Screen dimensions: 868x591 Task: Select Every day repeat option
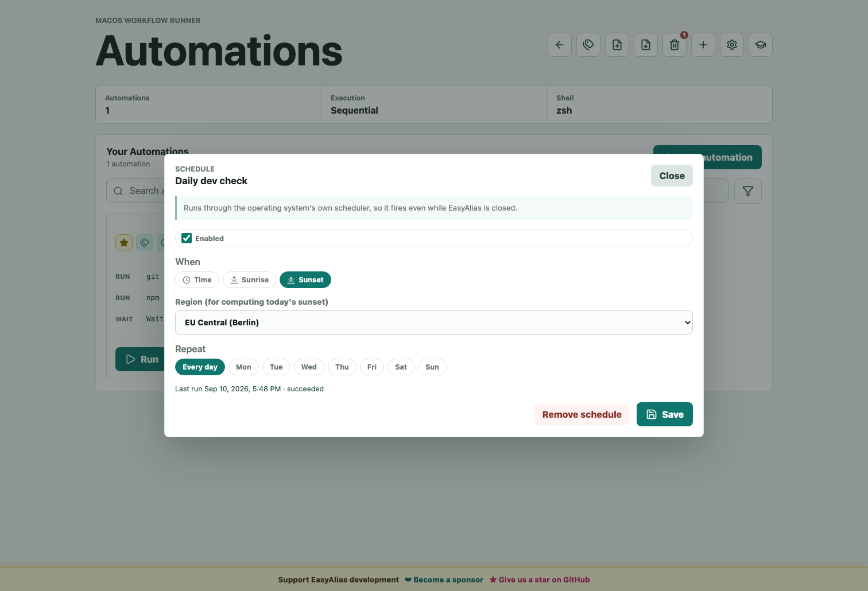200,367
